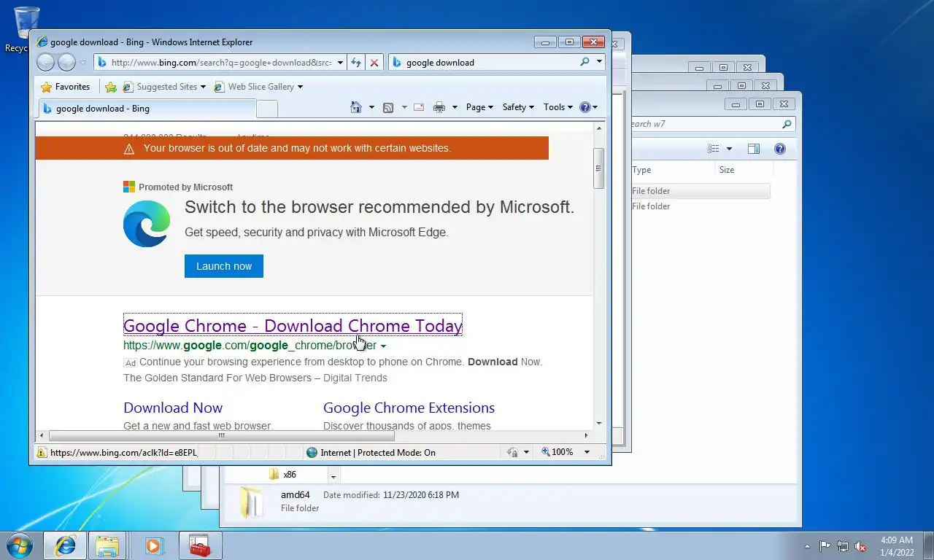Expand the Home button dropdown arrow
This screenshot has height=560, width=934.
point(371,107)
